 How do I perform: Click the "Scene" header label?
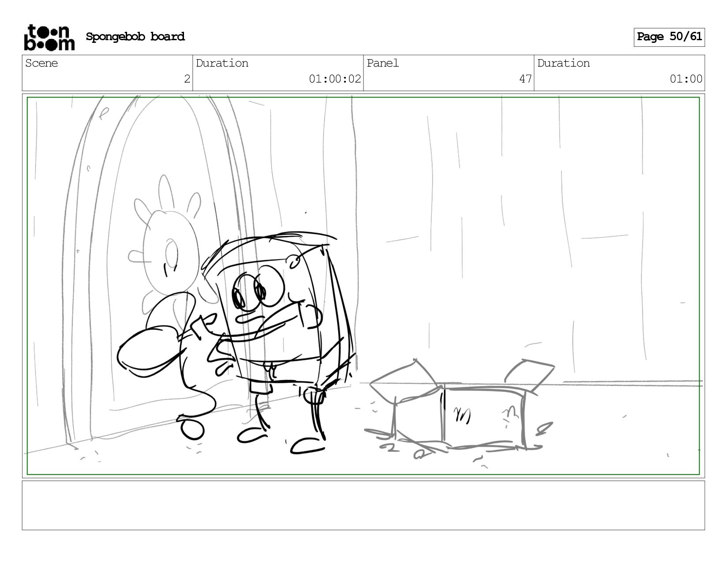41,63
